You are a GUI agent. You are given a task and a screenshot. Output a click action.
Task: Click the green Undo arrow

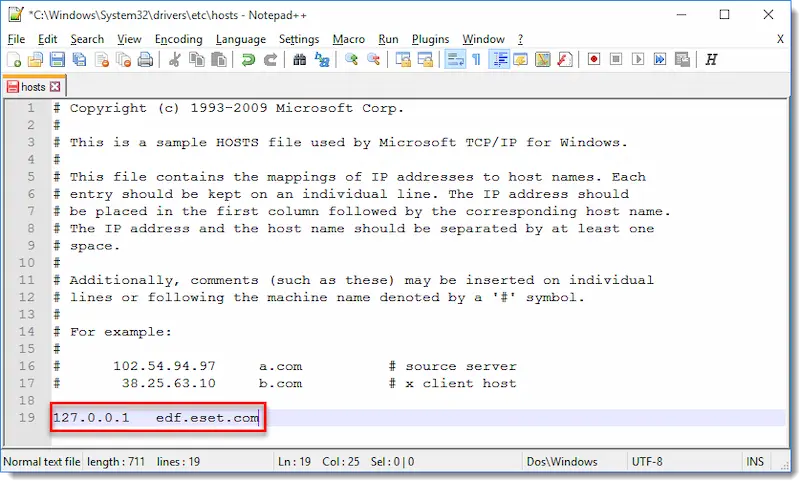pos(248,60)
